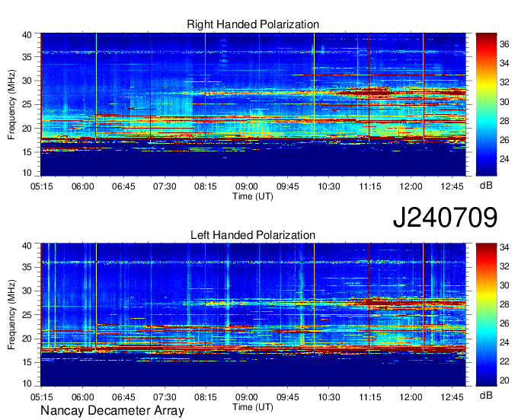Click the 25 MHz tick of the Right Handed plot
This screenshot has width=518, height=420.
[x=27, y=105]
